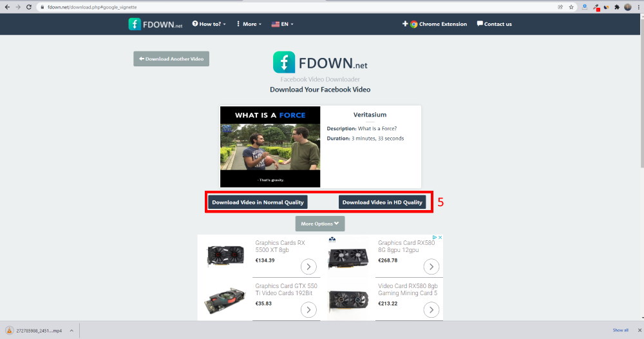Expand the download item options chevron
644x339 pixels.
click(71, 331)
